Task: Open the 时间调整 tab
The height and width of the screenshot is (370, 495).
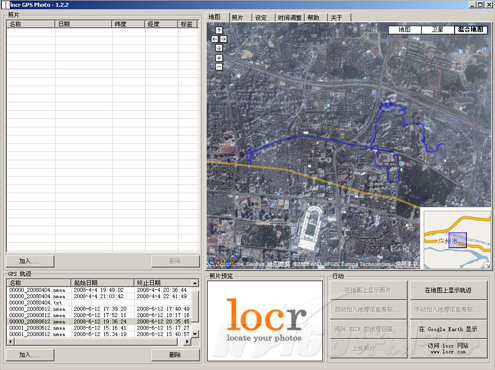Action: coord(289,18)
